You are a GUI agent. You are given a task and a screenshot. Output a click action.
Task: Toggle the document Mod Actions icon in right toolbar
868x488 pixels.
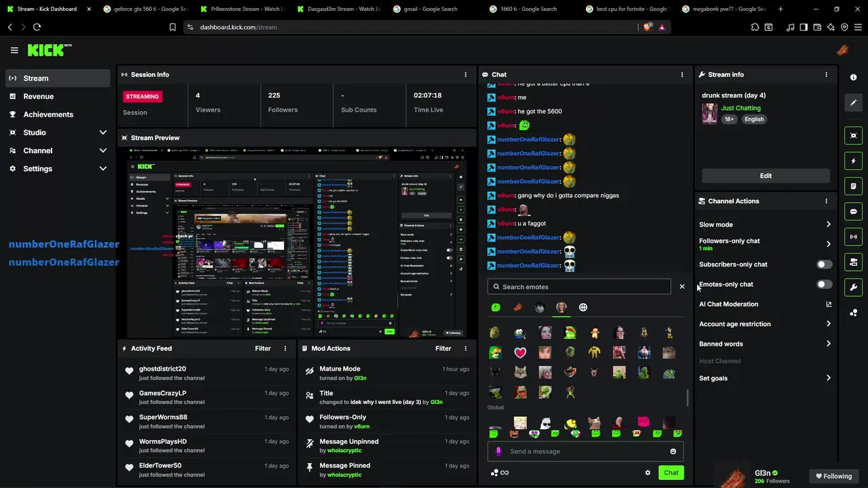[x=853, y=186]
